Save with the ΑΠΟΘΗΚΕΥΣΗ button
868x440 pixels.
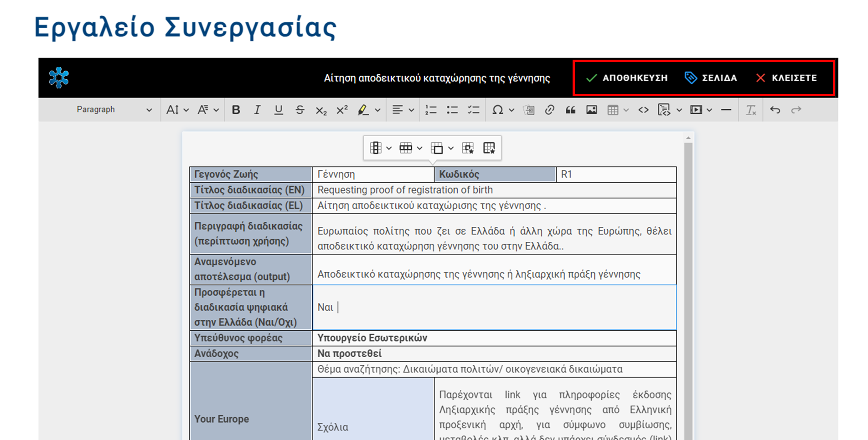[626, 78]
